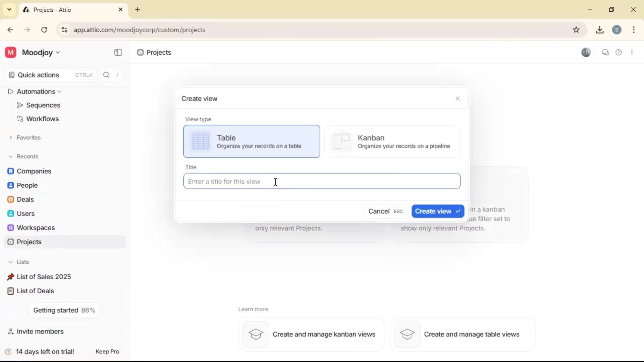Select the Companies section in sidebar
Screen dimensions: 644x362
[x=34, y=171]
